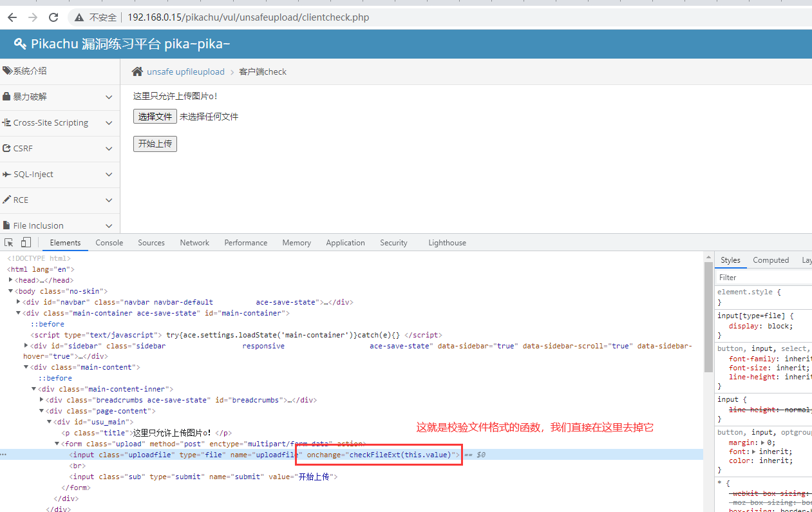
Task: Click the insecure-site warning icon
Action: pyautogui.click(x=80, y=17)
